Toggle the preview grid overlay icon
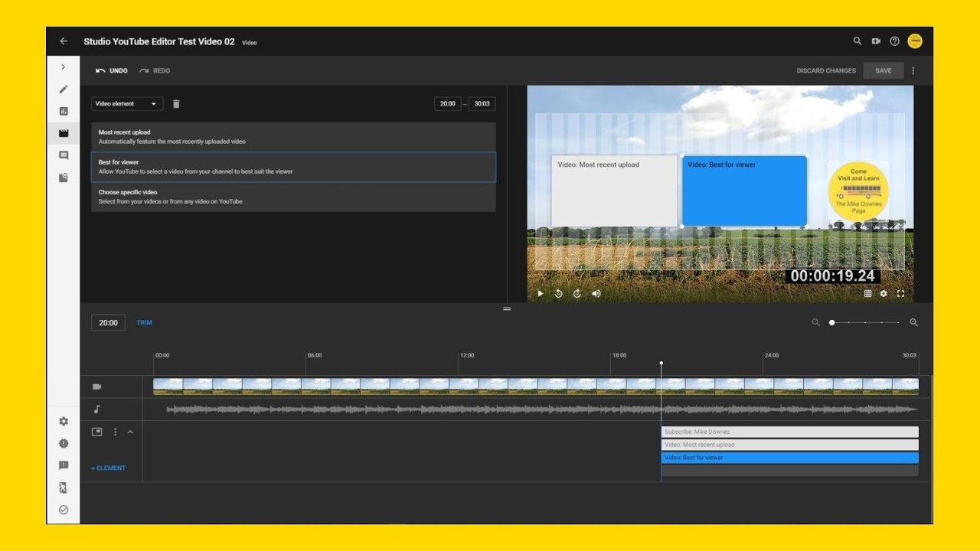 click(x=867, y=293)
